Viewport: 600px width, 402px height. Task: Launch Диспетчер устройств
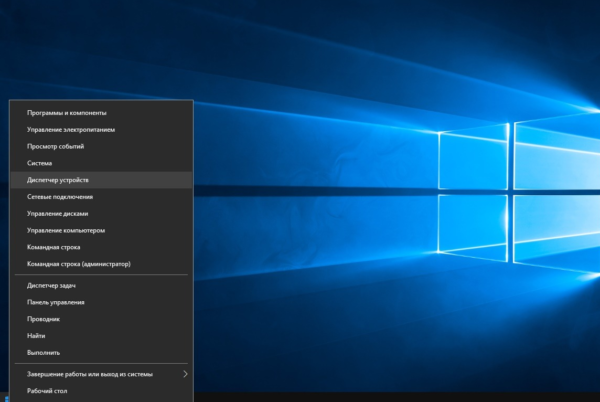(x=101, y=180)
